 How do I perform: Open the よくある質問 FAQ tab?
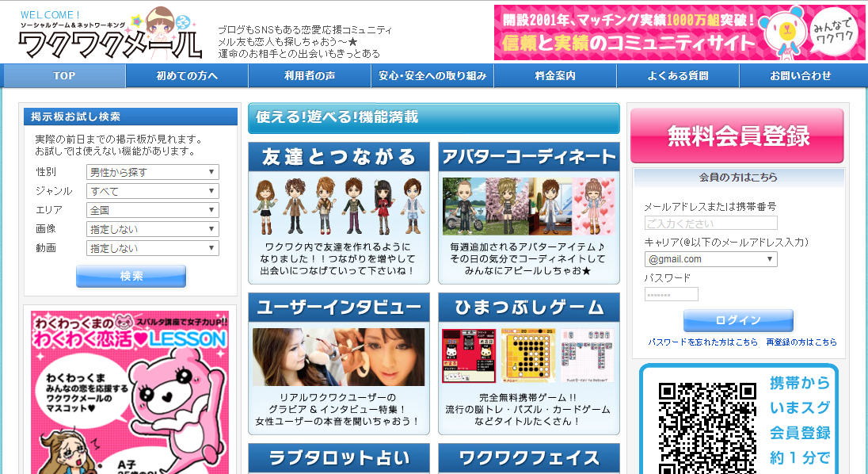pos(677,76)
